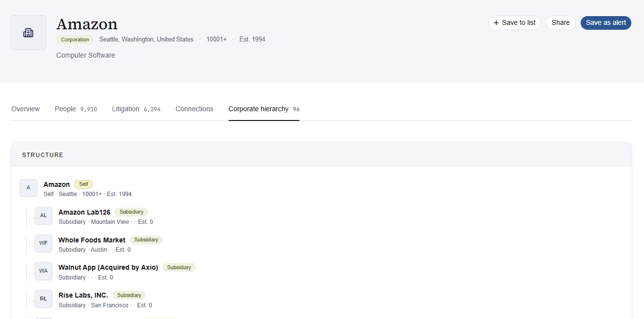The height and width of the screenshot is (319, 644).
Task: Click the '10001+' employee count in header
Action: click(216, 40)
